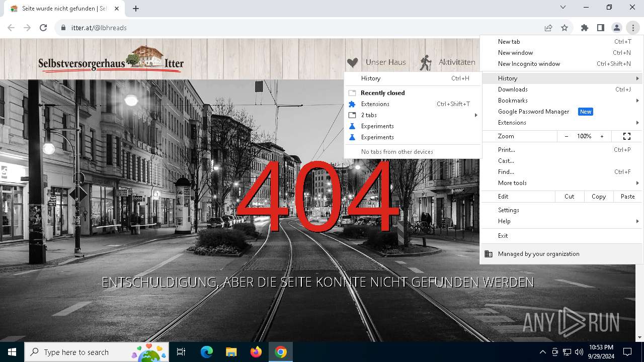Open the network icon in system tray
644x362 pixels.
tap(567, 352)
